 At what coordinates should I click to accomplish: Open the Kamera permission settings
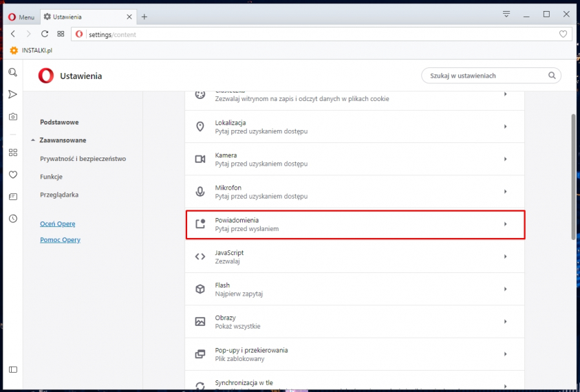click(x=355, y=160)
